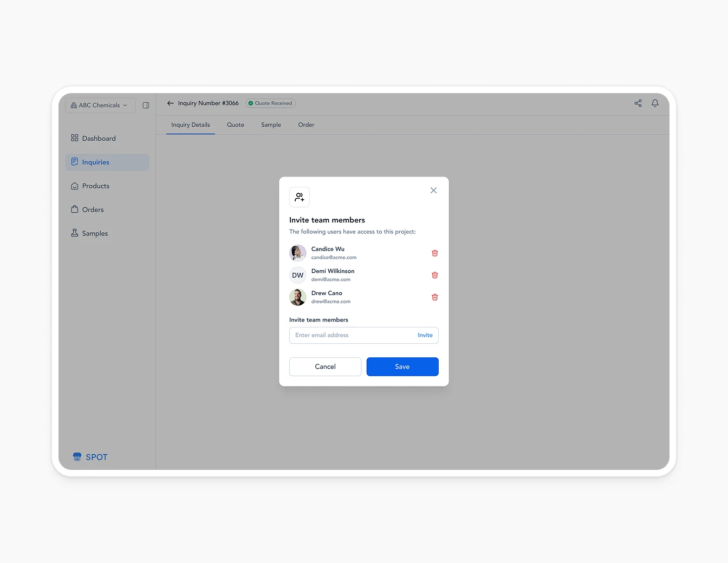Remove Drew Cano's access

click(x=434, y=297)
